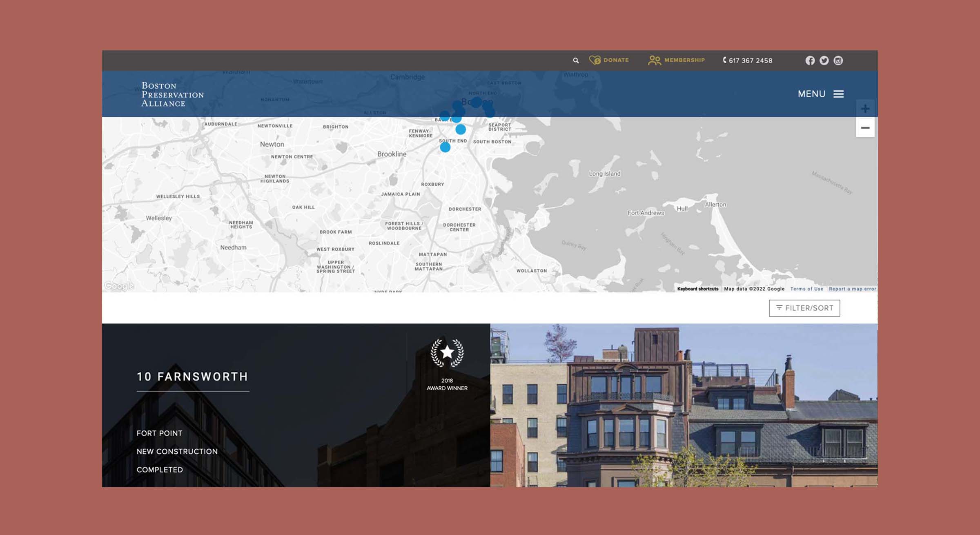Click the SOUTH BOSTON map label
Screen dimensions: 980x535
[492, 142]
